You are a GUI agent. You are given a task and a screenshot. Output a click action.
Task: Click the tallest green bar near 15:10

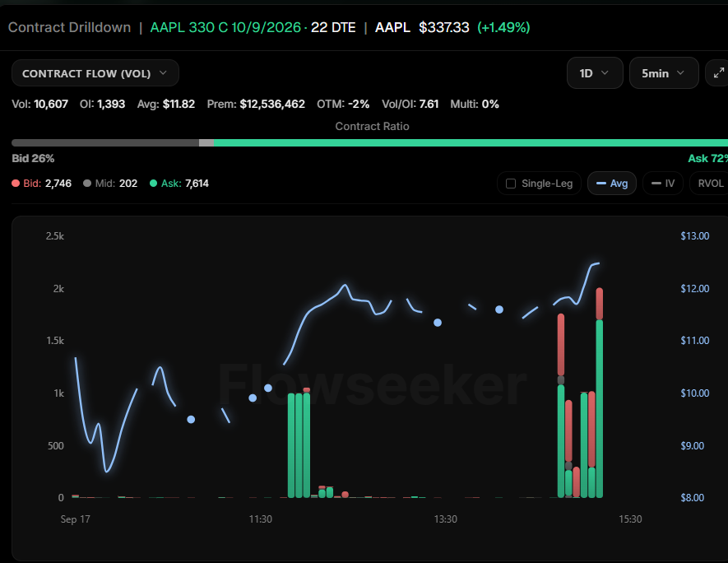coord(600,408)
